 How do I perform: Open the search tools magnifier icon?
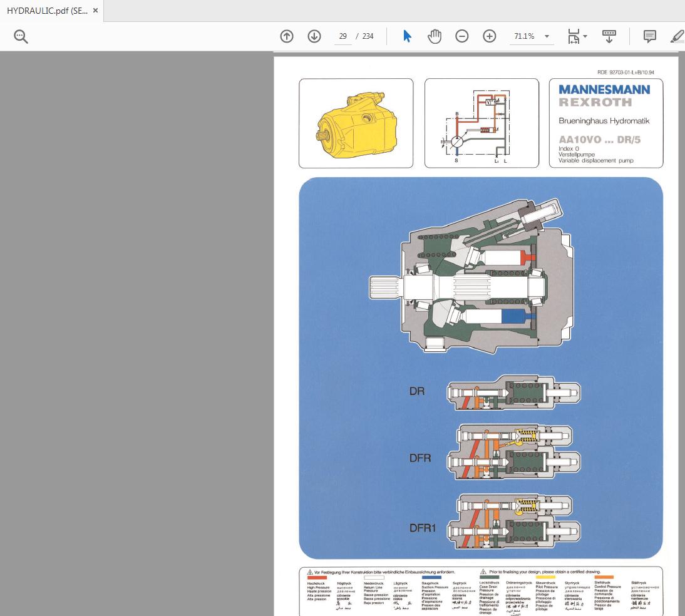point(21,36)
